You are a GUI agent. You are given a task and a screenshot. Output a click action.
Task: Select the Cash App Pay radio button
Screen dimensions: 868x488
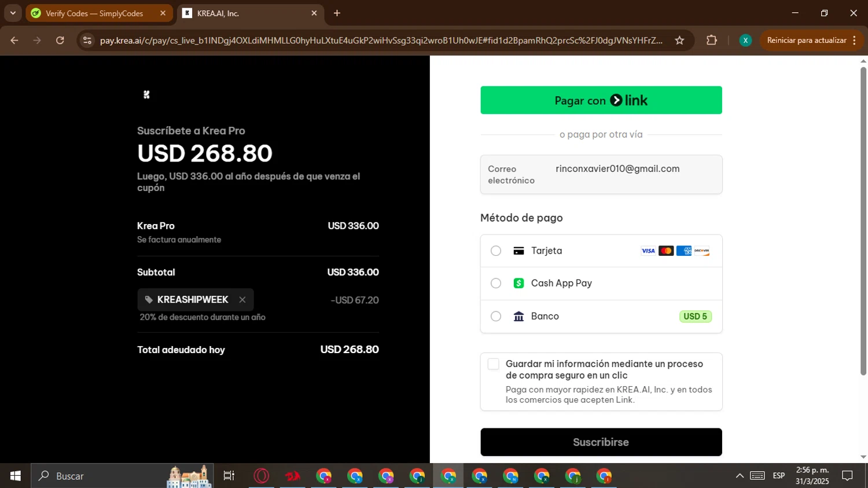point(496,283)
